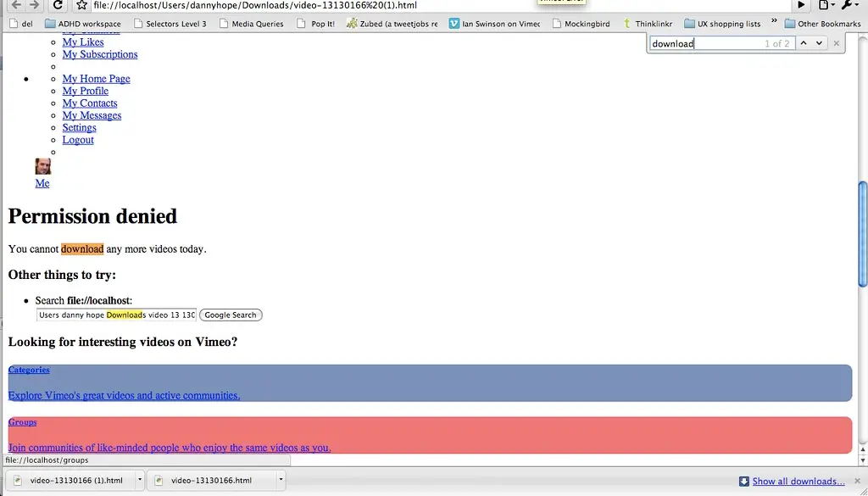The image size is (868, 496).
Task: Click the Me link
Action: [42, 183]
